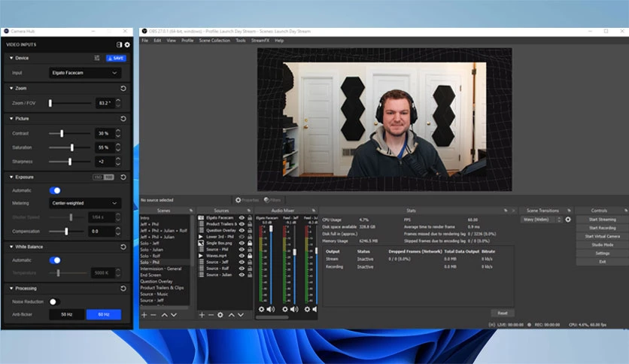The image size is (629, 364).
Task: Open Camera Hub settings gear
Action: point(127,45)
